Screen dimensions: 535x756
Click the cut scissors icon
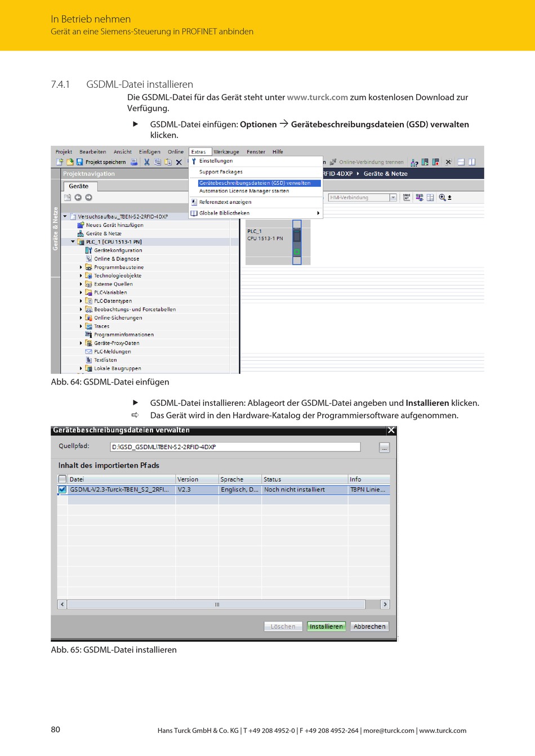(x=147, y=162)
